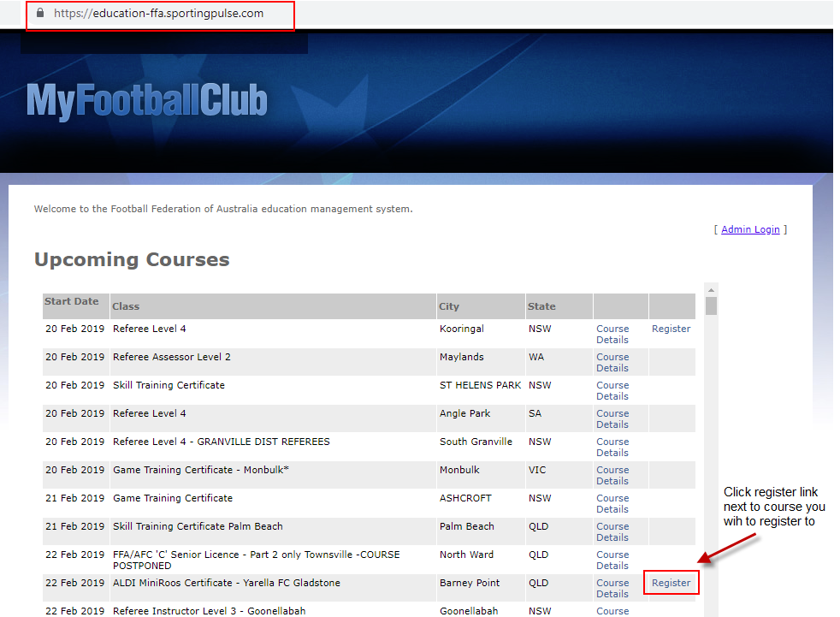Open Course Details for Barney Point course
Viewport: 840px width, 617px height.
pyautogui.click(x=612, y=588)
